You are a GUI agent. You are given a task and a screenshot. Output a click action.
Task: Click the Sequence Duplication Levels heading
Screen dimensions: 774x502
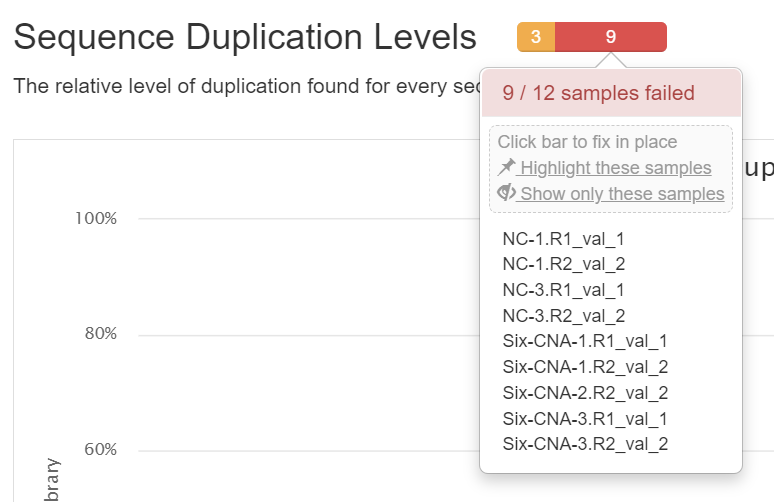(245, 37)
